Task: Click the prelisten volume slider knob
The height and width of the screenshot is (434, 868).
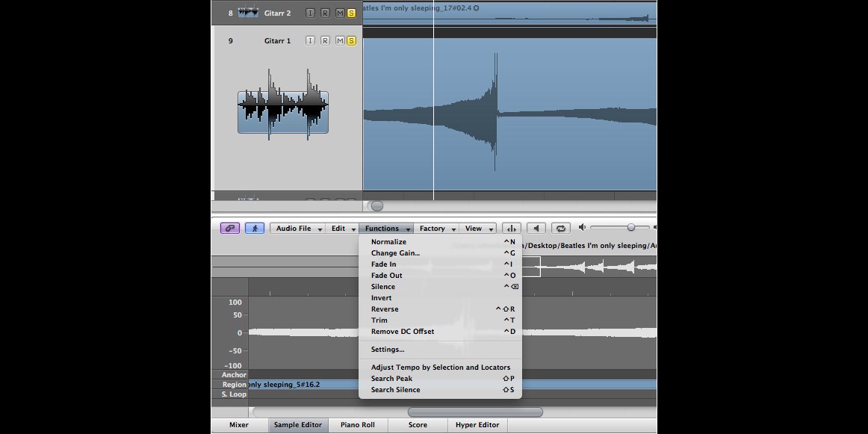Action: coord(631,227)
